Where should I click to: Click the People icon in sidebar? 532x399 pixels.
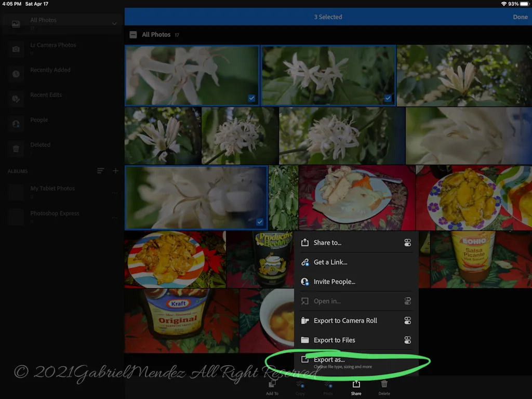pyautogui.click(x=16, y=124)
